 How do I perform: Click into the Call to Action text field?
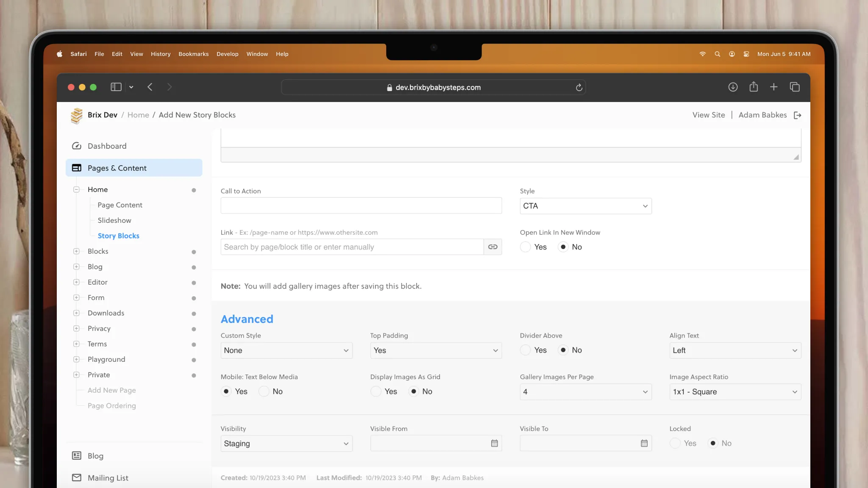361,205
